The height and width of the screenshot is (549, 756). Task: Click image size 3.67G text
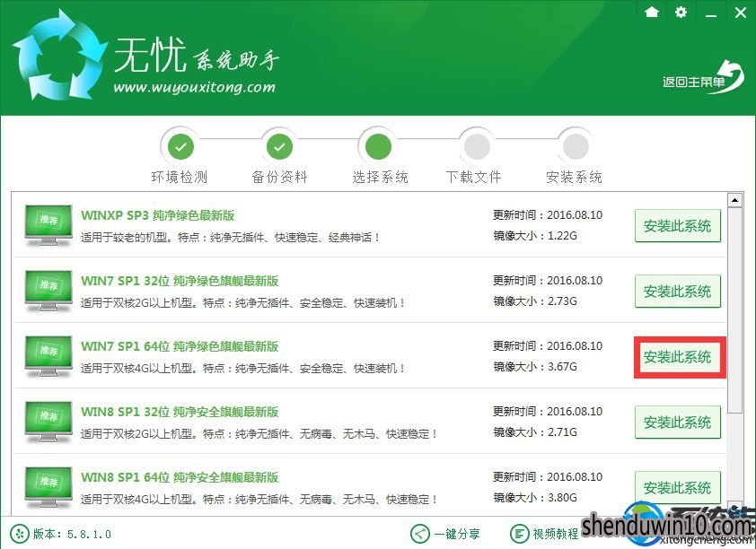(x=562, y=367)
